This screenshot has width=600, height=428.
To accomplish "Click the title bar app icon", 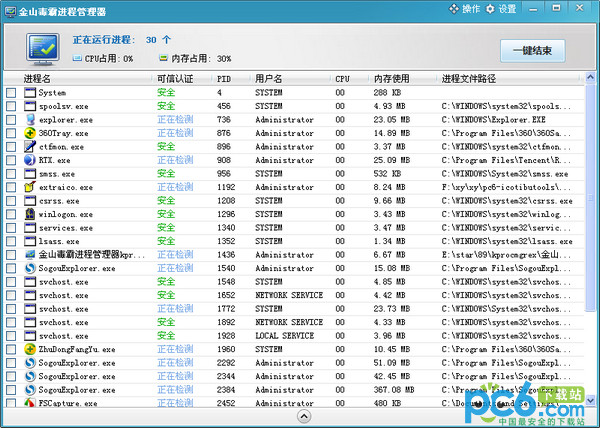I will pyautogui.click(x=10, y=11).
